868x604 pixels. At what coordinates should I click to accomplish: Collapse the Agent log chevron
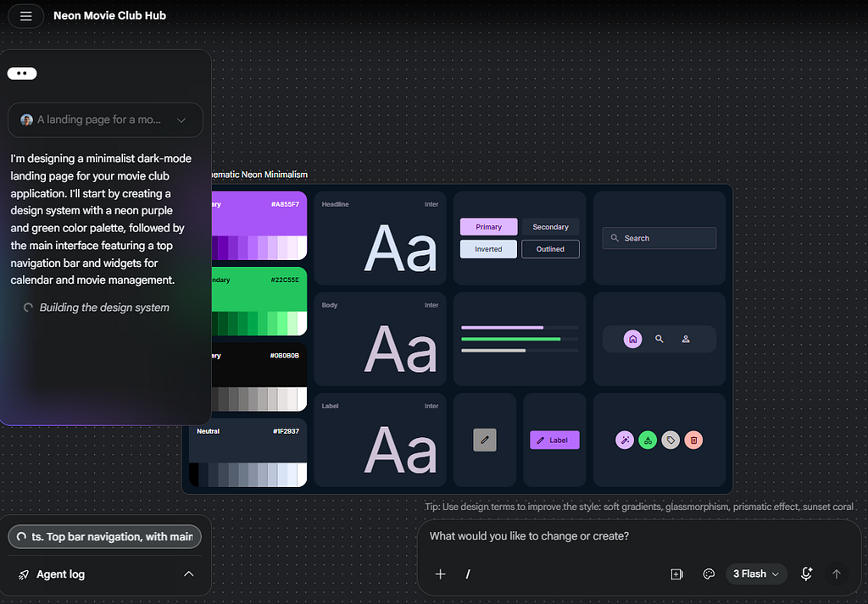click(x=189, y=574)
